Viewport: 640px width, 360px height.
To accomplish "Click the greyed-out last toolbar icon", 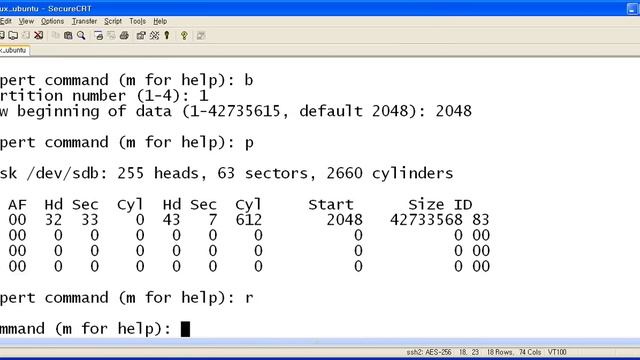I will point(201,36).
